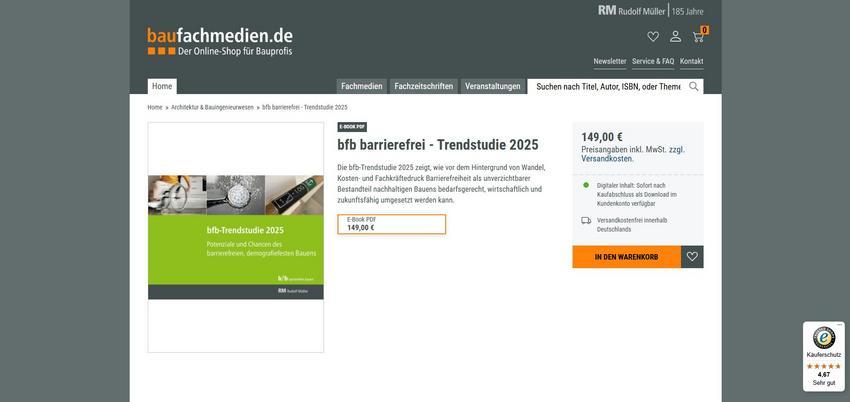Open the Fachmedien menu

361,86
